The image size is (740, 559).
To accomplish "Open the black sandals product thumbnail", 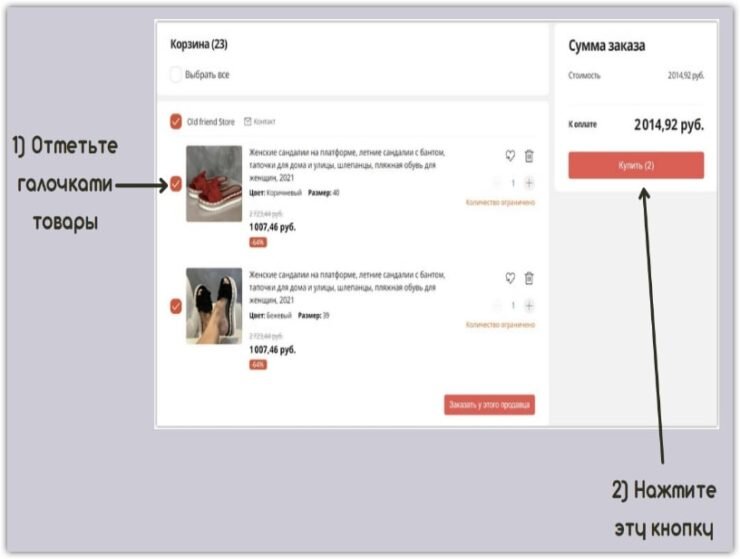I will pyautogui.click(x=214, y=306).
